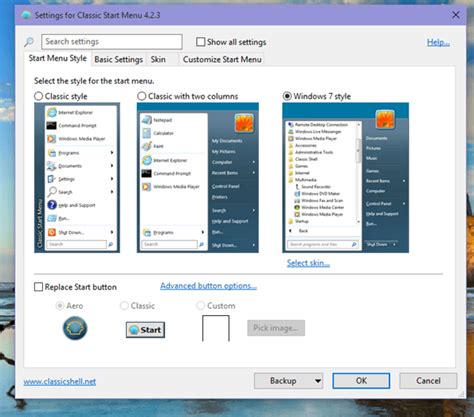Screen dimensions: 474x417
Task: Check the Replace Start button checkbox
Action: (x=39, y=287)
